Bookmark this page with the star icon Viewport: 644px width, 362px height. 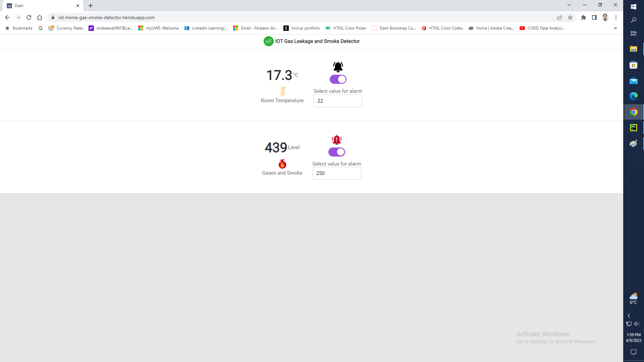click(x=570, y=17)
